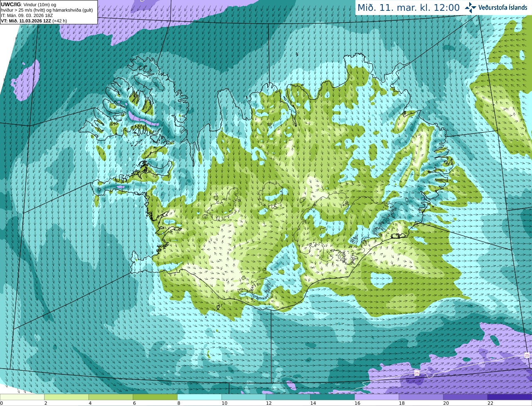Pick the light purple legend swatch between 16 and 18
Viewport: 532px width, 406px height.
(x=377, y=397)
